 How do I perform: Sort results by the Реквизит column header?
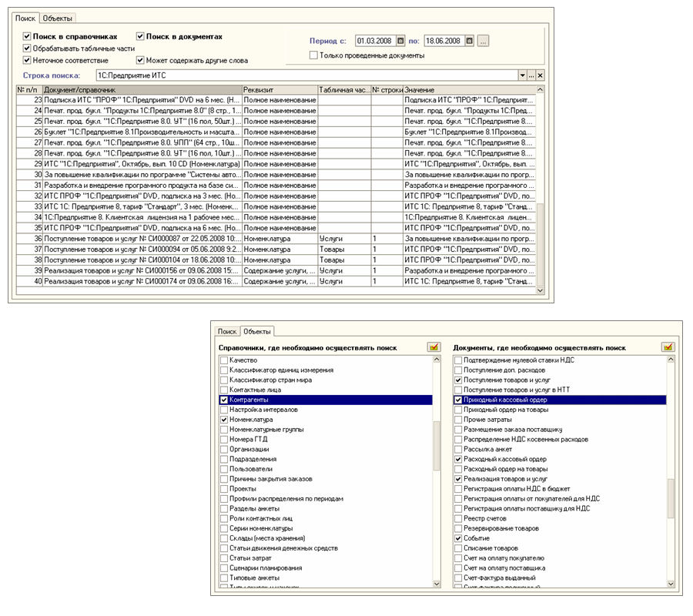coord(280,89)
